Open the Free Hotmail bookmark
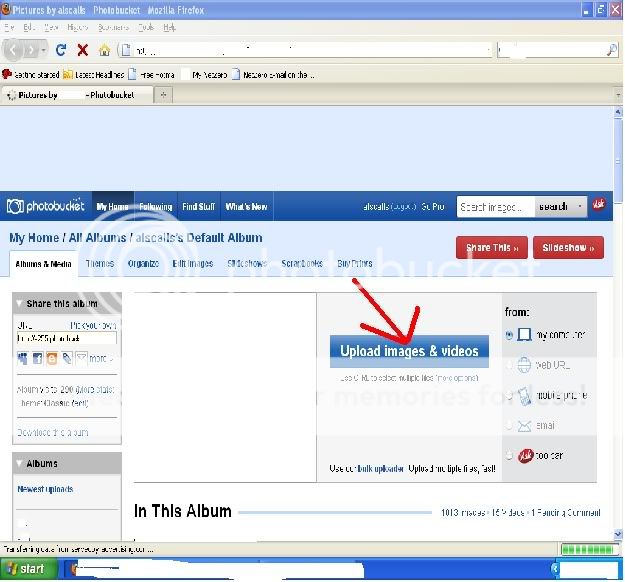 pos(151,75)
